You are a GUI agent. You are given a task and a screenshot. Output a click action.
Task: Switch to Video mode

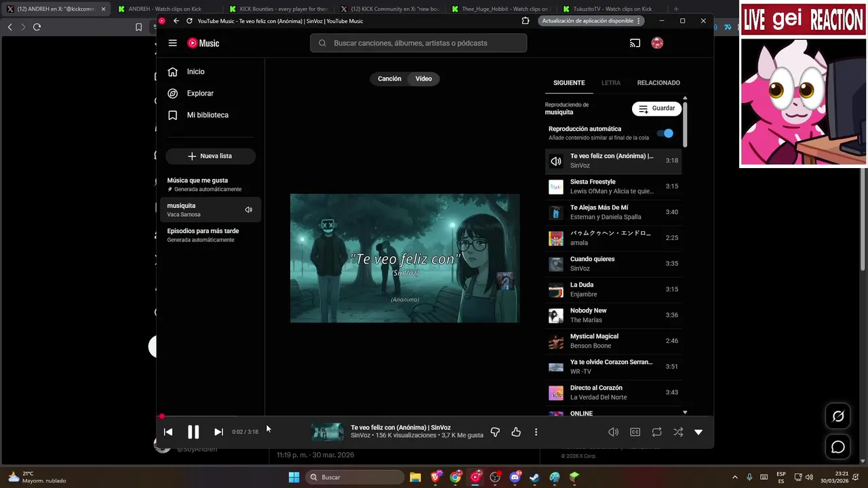[424, 79]
